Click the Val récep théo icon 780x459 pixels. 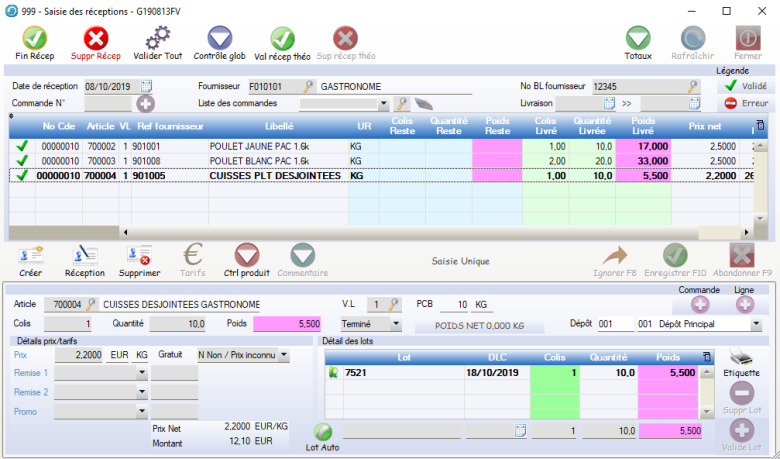[x=282, y=39]
